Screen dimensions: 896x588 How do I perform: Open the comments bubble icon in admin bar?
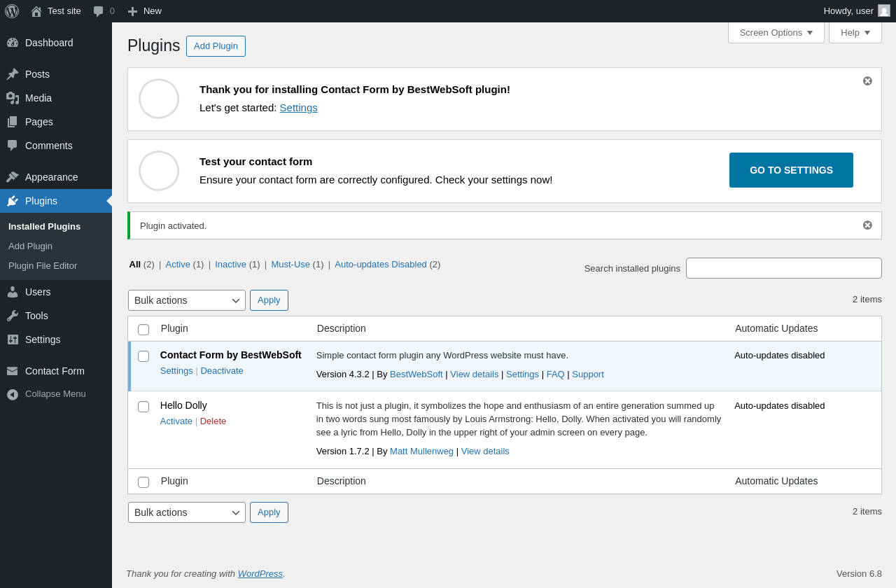tap(99, 11)
